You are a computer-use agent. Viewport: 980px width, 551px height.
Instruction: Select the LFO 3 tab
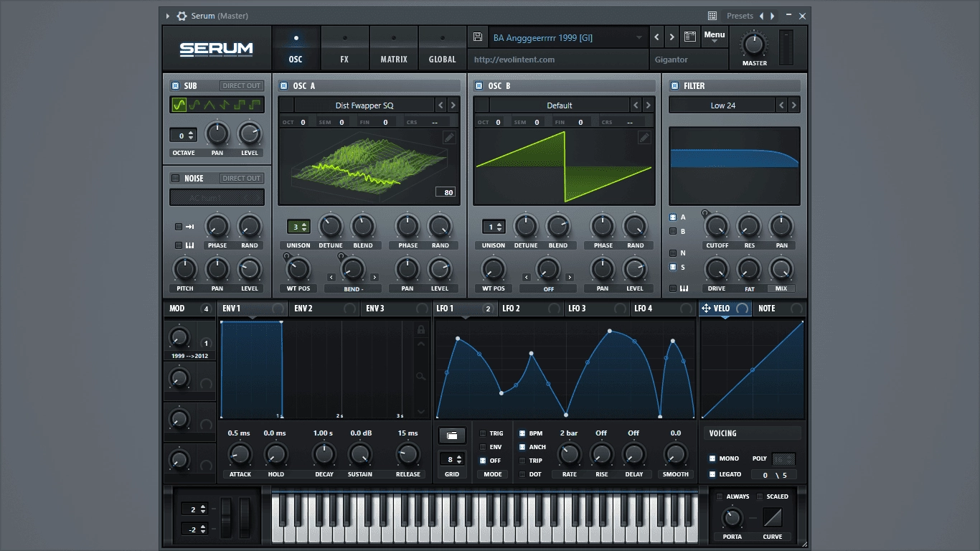[597, 309]
